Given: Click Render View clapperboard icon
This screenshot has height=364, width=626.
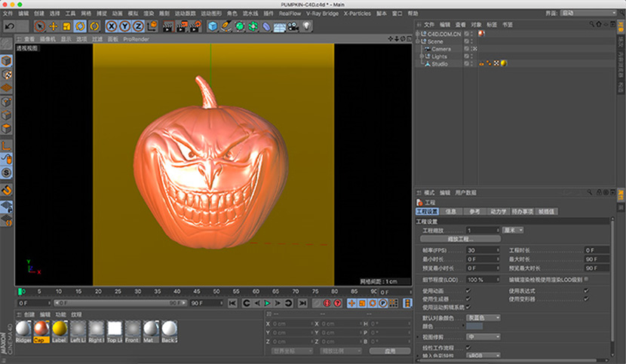Looking at the screenshot, I should [168, 26].
